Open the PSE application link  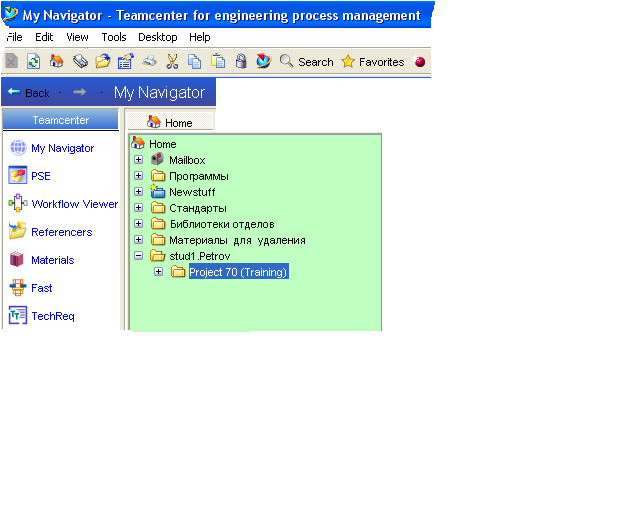(x=41, y=176)
